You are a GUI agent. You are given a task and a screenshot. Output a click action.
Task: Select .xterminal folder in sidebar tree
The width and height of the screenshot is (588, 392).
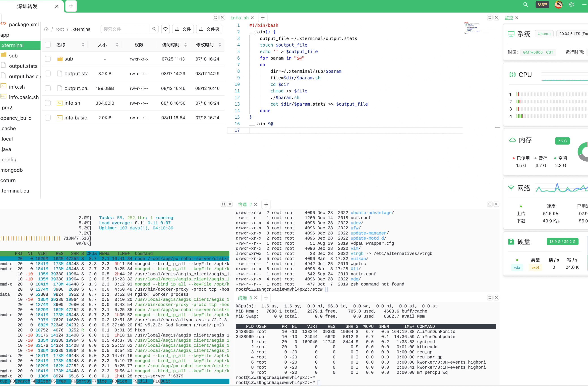pos(20,45)
